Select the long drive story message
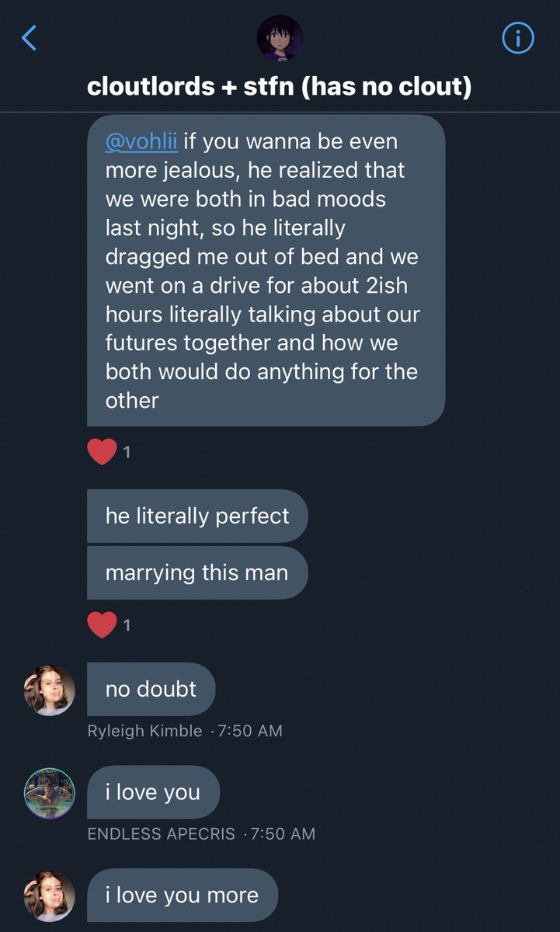Screen dimensions: 560x932 [266, 270]
